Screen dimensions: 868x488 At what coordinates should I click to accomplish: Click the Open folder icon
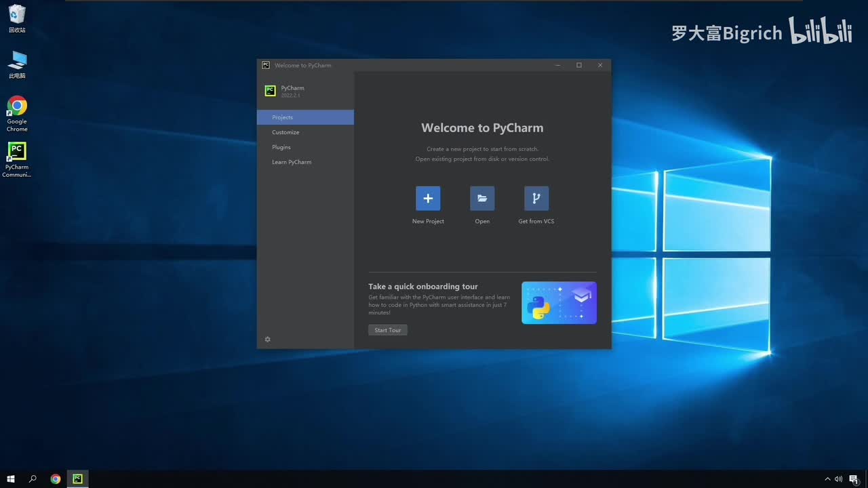point(482,199)
